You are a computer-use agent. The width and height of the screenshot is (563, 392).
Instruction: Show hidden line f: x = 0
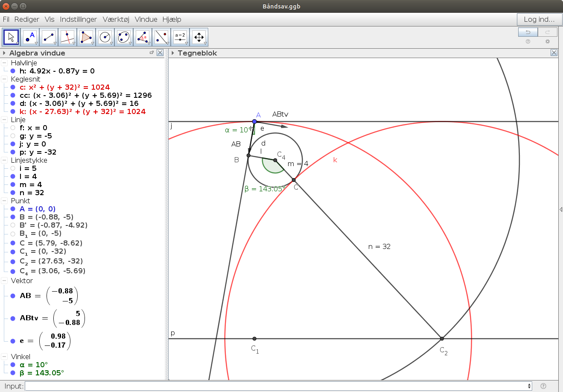point(13,128)
